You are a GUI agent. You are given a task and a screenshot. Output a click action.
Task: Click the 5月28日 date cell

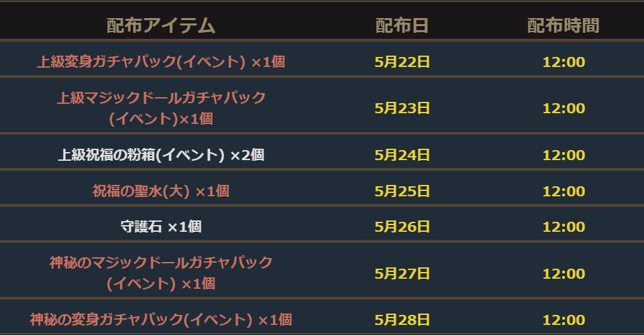[402, 320]
